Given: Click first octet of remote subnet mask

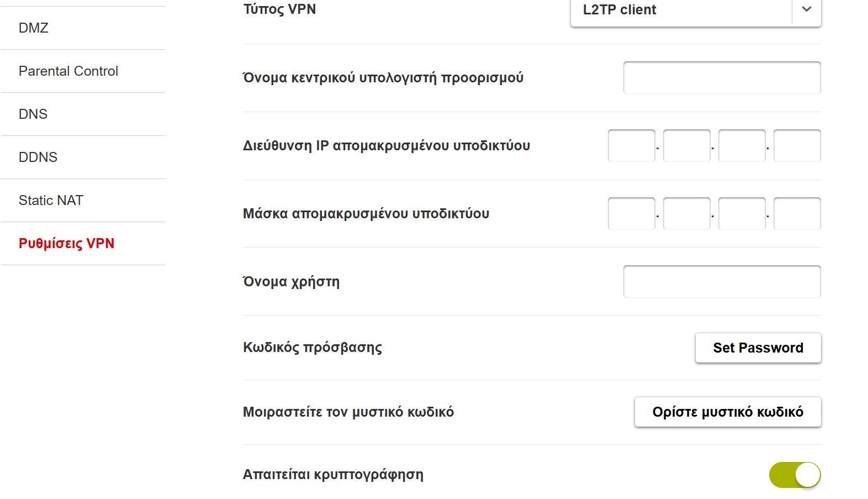Looking at the screenshot, I should [631, 213].
